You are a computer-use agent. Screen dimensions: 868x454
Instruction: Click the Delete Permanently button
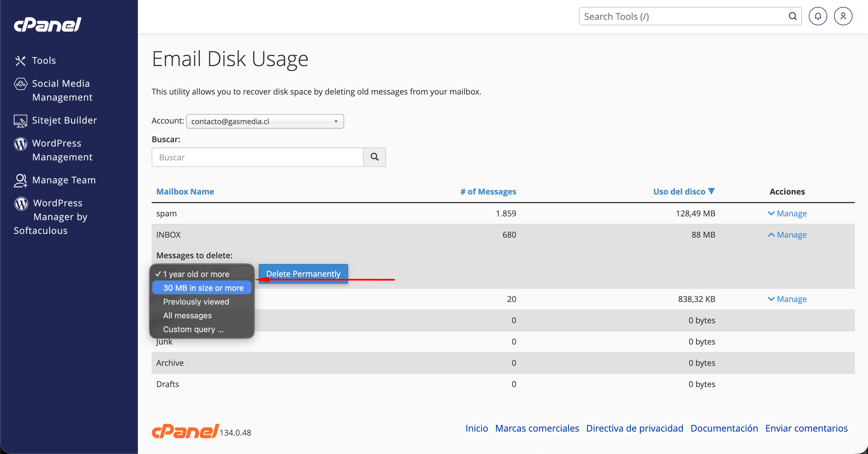[x=303, y=274]
